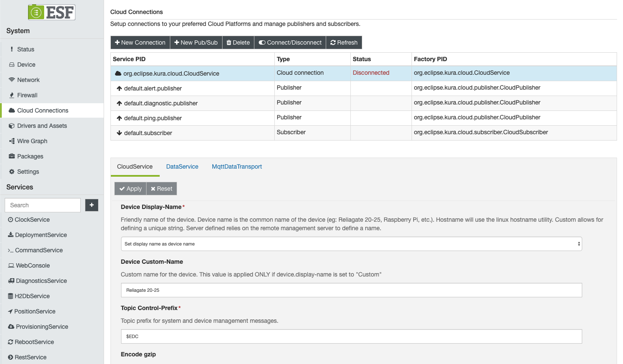The width and height of the screenshot is (623, 364).
Task: Switch to the CloudService tab
Action: [x=135, y=166]
